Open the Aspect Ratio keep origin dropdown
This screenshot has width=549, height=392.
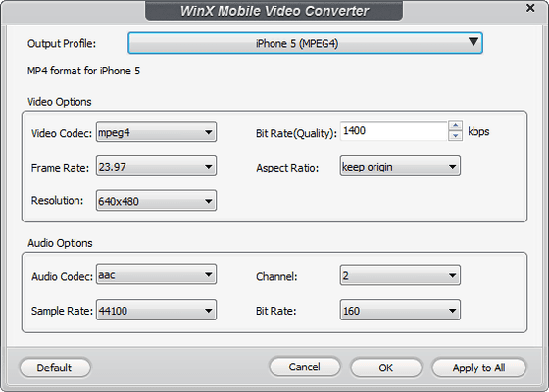tap(400, 166)
